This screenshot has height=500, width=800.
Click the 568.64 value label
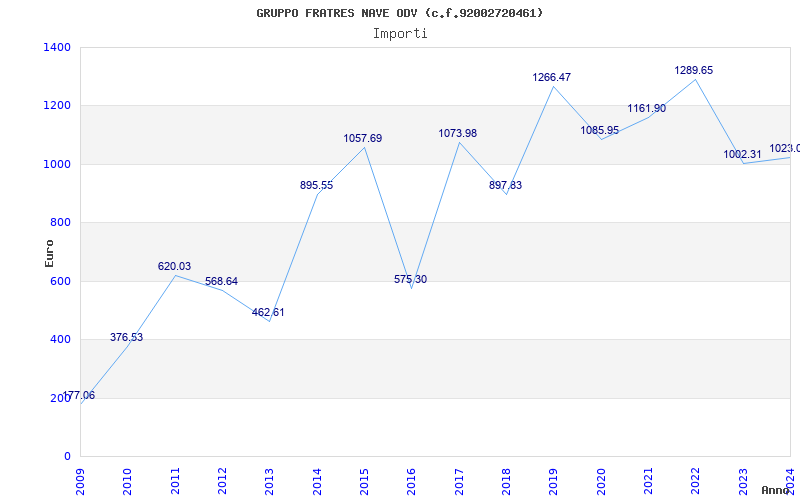221,282
